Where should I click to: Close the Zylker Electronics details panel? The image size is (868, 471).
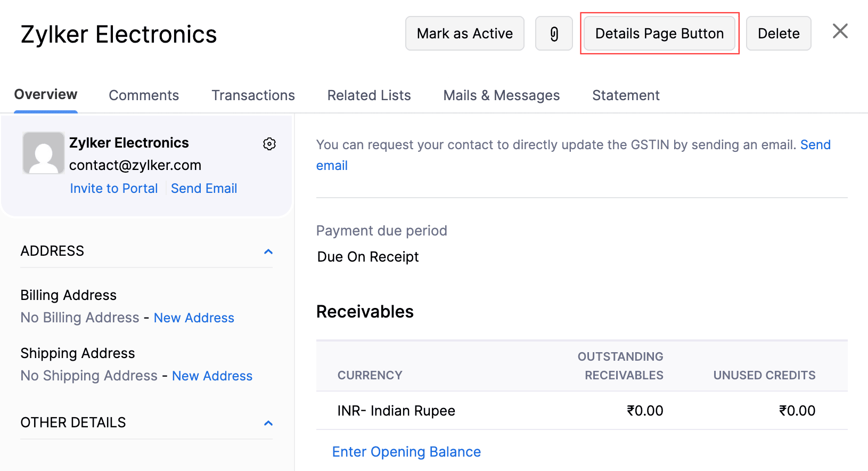point(840,31)
